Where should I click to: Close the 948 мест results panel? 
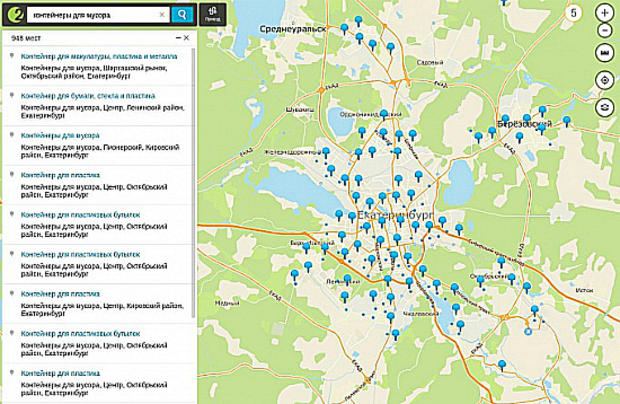click(186, 38)
